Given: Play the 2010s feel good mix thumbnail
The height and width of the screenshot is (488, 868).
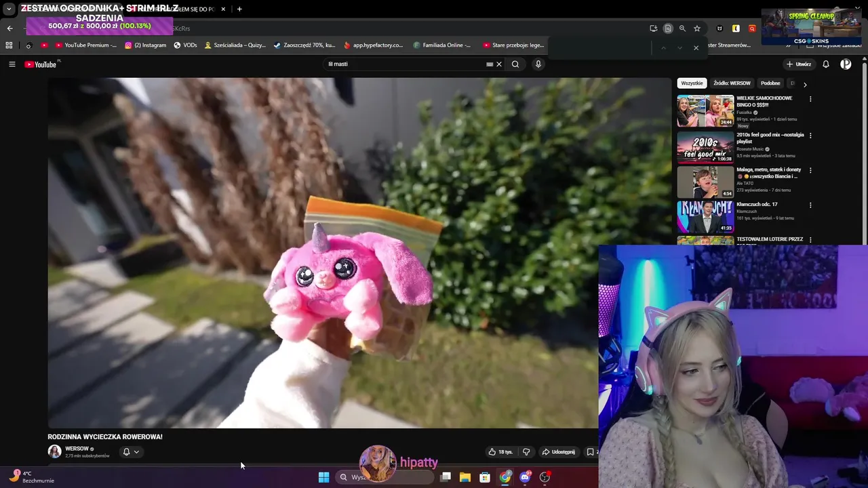Looking at the screenshot, I should tap(705, 147).
